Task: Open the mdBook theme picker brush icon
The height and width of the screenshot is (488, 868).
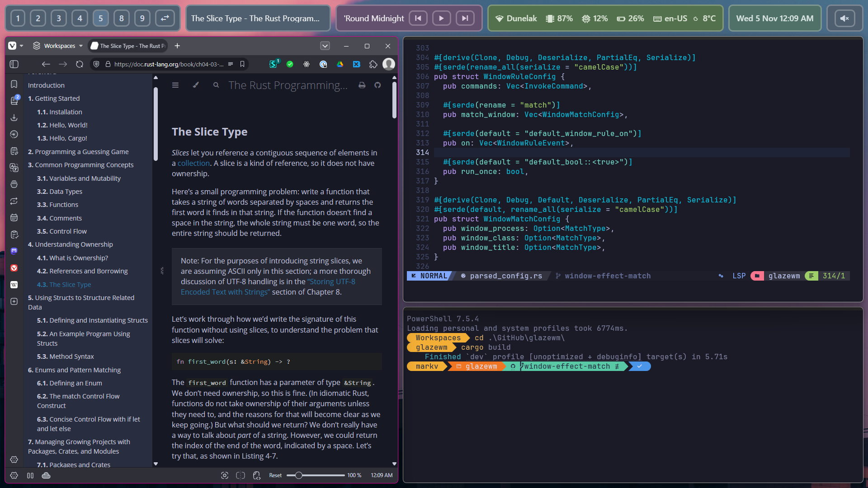Action: [x=196, y=85]
